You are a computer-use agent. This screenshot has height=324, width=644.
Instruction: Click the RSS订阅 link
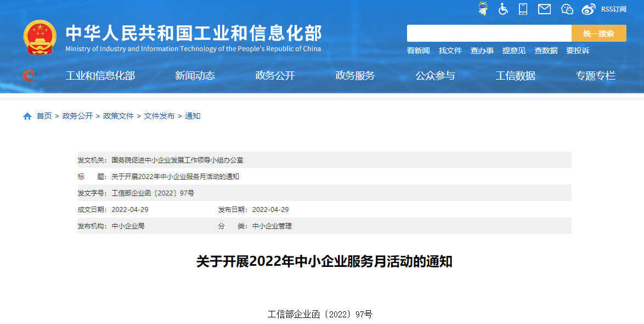pyautogui.click(x=613, y=9)
